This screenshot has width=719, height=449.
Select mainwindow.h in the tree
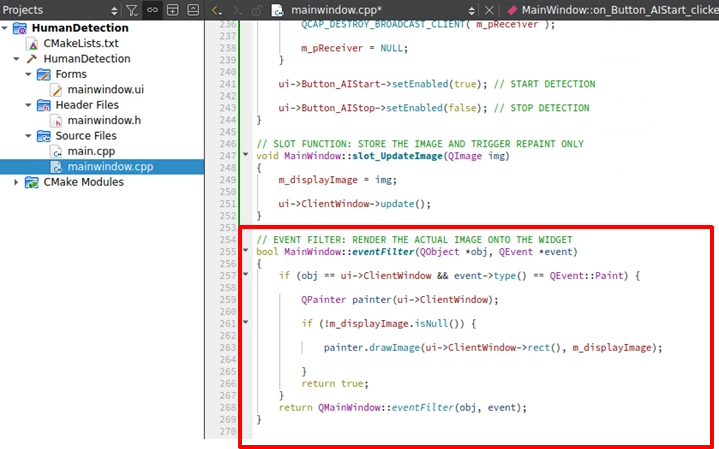tap(104, 120)
